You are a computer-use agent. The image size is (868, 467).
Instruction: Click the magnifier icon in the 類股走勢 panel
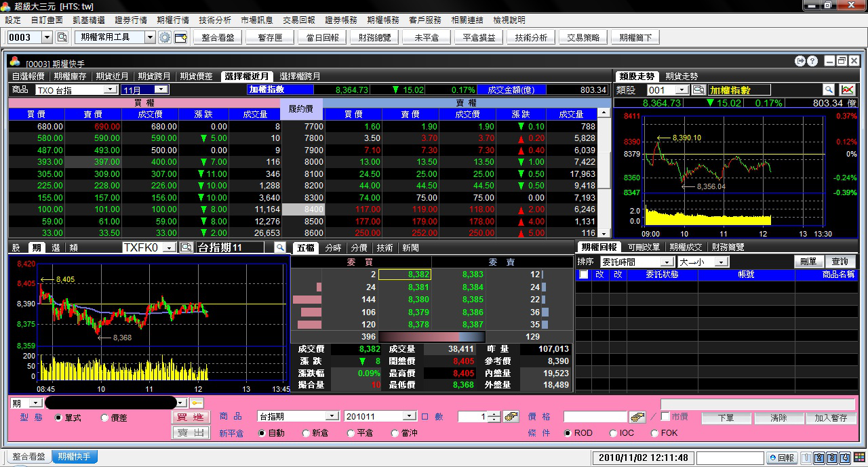pos(829,89)
